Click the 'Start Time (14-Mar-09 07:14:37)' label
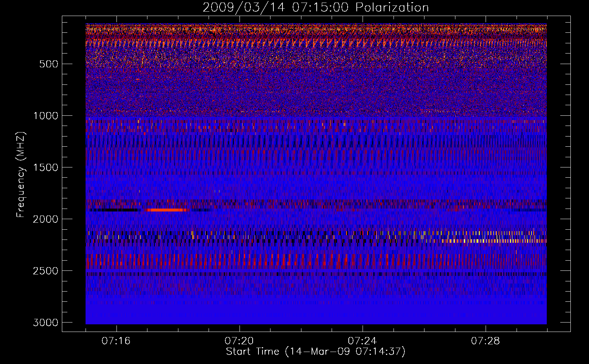Screen dimensions: 589x364 coord(316,352)
